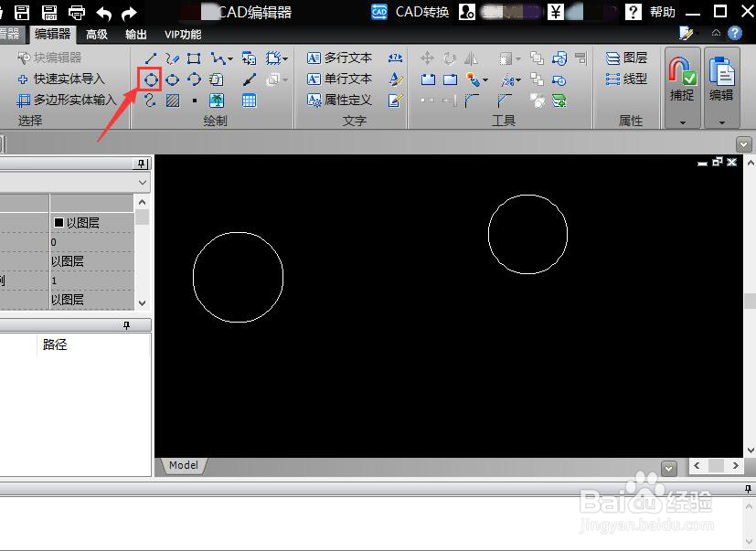Click the Redo arrow
The height and width of the screenshot is (551, 756).
coord(129,13)
